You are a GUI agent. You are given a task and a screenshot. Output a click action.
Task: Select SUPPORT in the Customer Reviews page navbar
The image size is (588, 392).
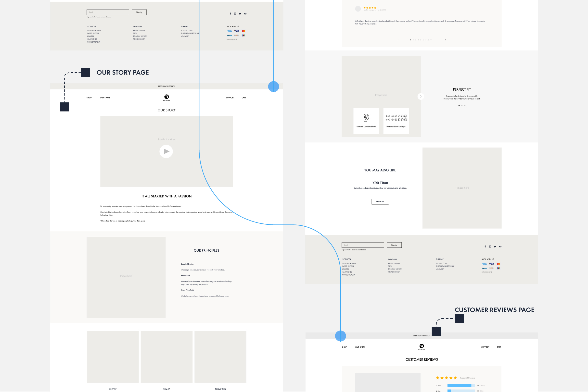click(485, 347)
